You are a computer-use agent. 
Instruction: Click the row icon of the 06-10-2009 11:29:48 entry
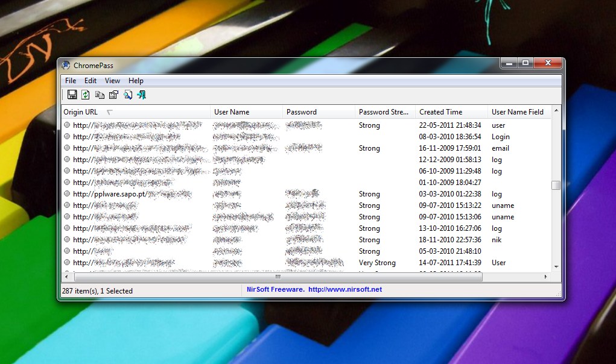click(67, 171)
